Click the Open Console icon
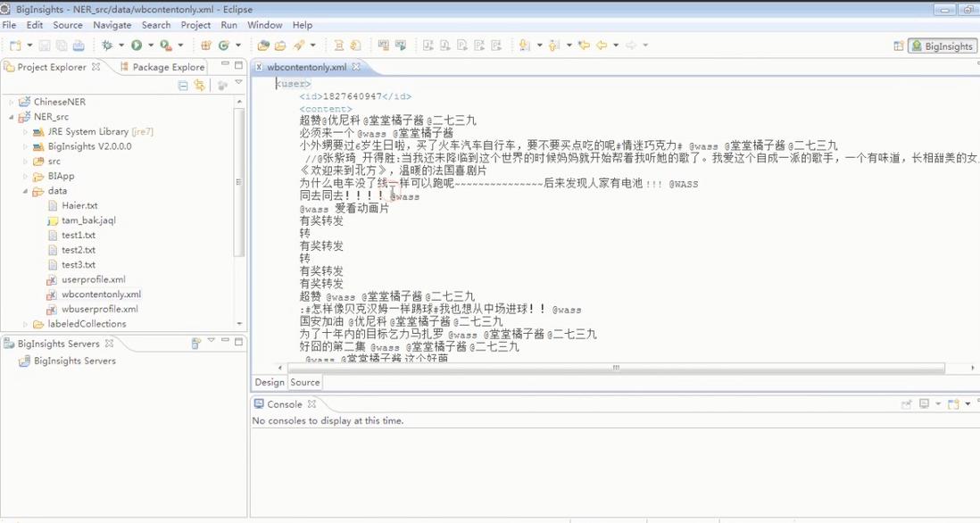Viewport: 980px width, 523px height. (x=953, y=404)
